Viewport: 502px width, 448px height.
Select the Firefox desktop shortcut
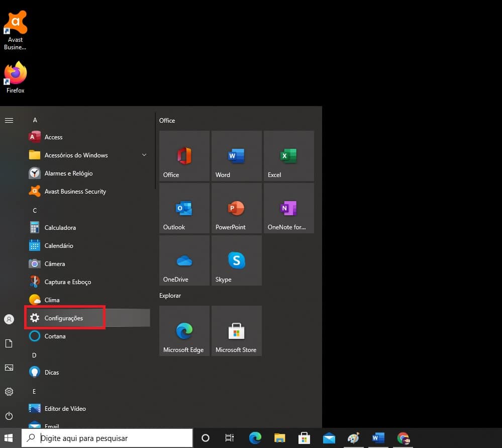(16, 77)
